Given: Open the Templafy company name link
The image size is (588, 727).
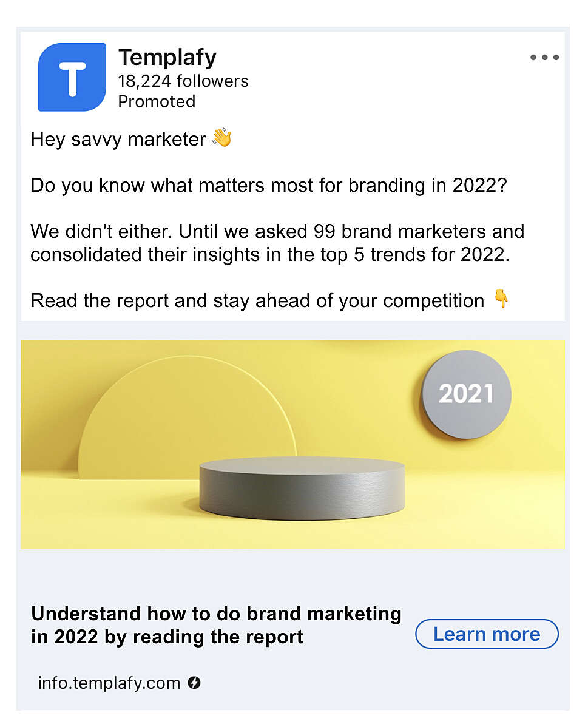Looking at the screenshot, I should 167,58.
